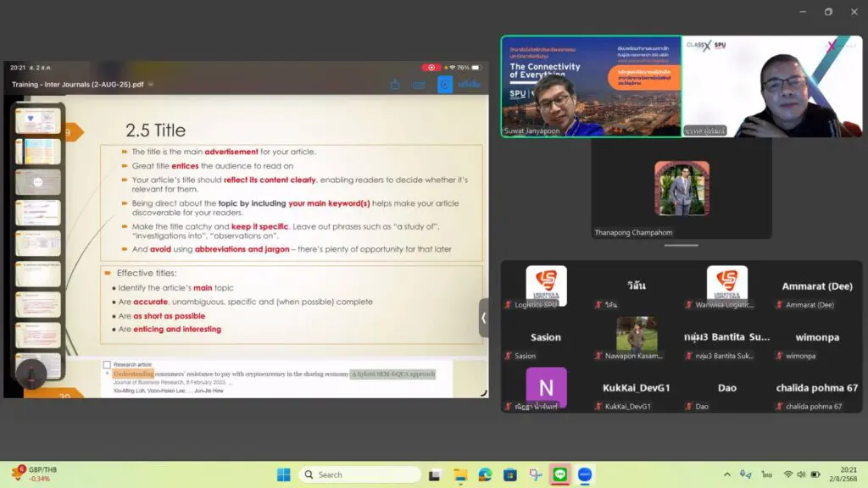
Task: Select Suwat Janyapoon's video tile
Action: (591, 86)
